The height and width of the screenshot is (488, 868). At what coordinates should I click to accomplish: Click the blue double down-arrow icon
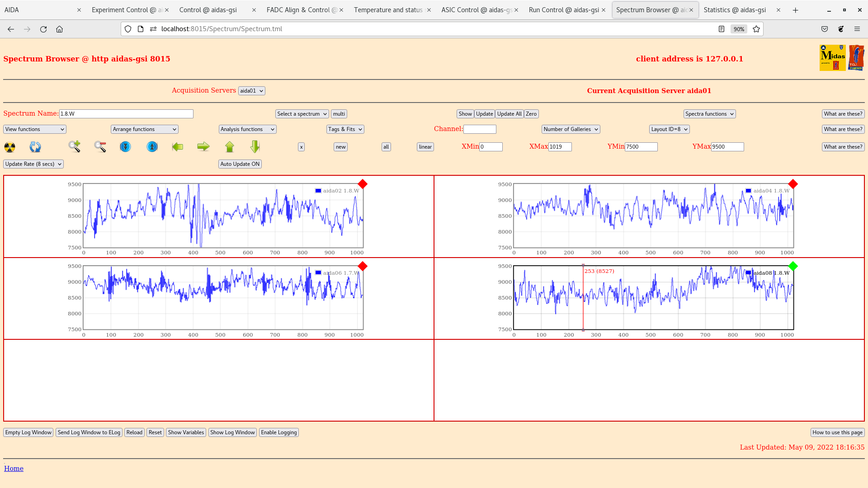click(125, 147)
